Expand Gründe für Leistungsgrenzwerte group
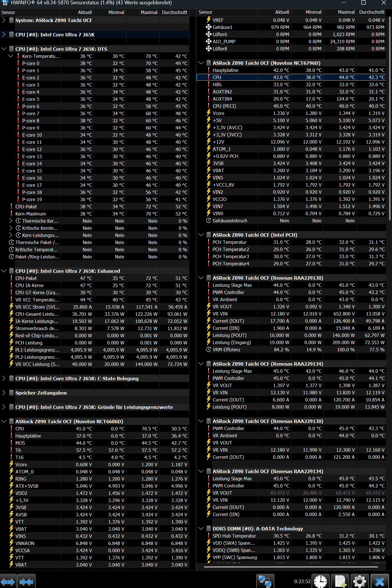Image resolution: width=392 pixels, height=588 pixels. pos(3,407)
